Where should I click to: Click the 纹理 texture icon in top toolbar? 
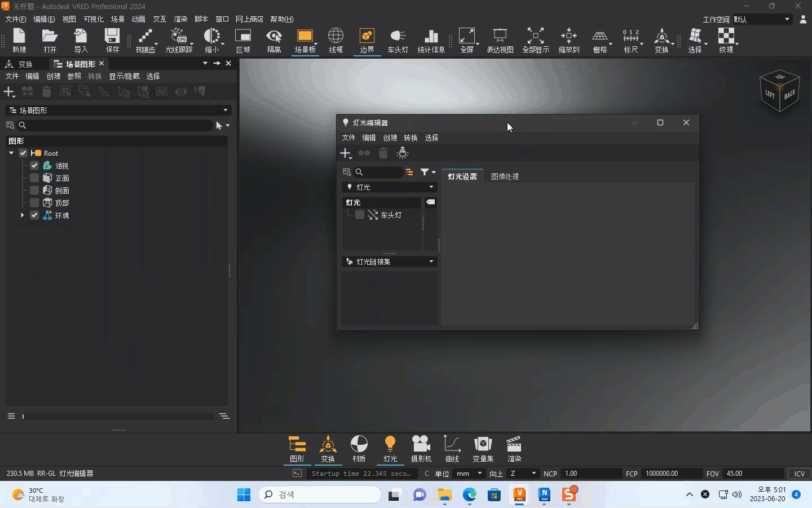point(726,41)
